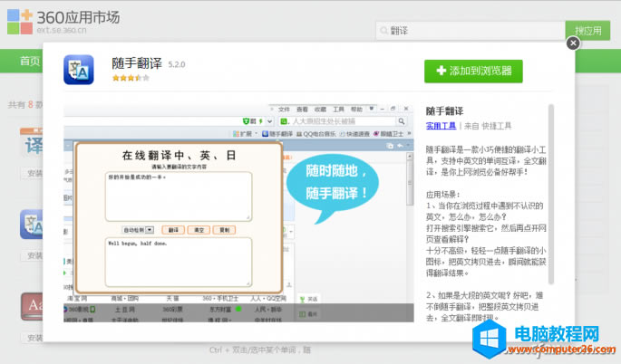This screenshot has width=621, height=364.
Task: Click the 360应用市场 logo
Action: (63, 18)
